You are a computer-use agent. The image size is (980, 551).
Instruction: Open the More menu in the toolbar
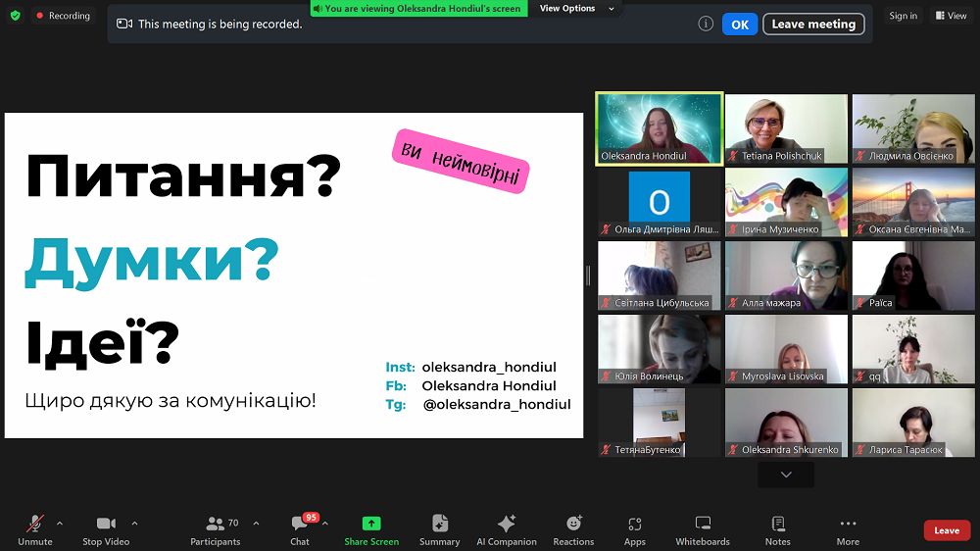[848, 529]
